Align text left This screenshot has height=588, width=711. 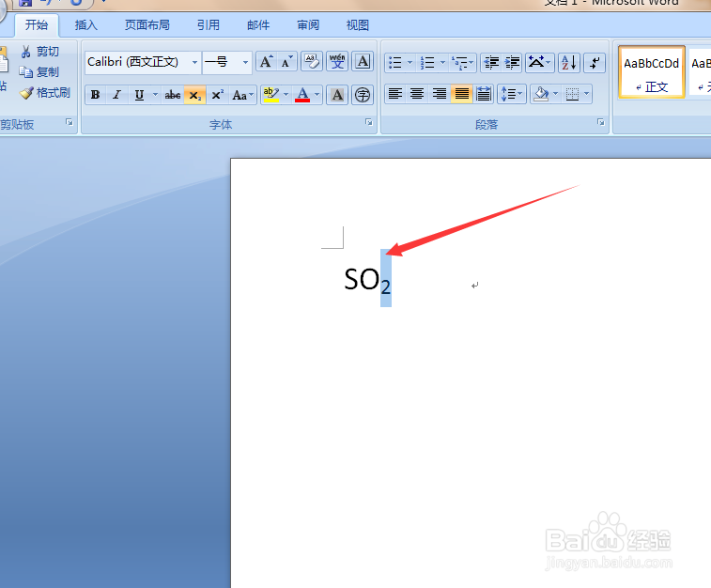pyautogui.click(x=395, y=94)
